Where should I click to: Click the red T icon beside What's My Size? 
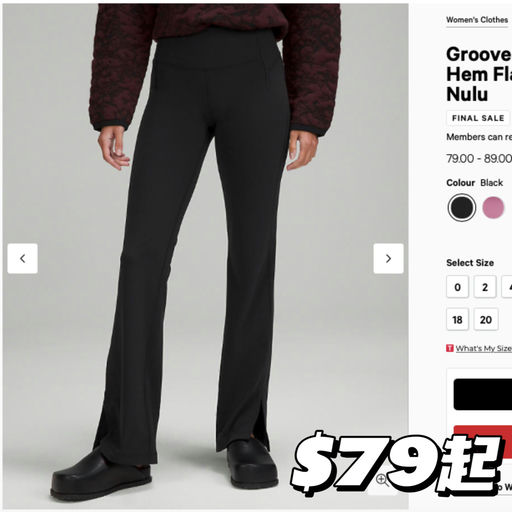pyautogui.click(x=450, y=348)
